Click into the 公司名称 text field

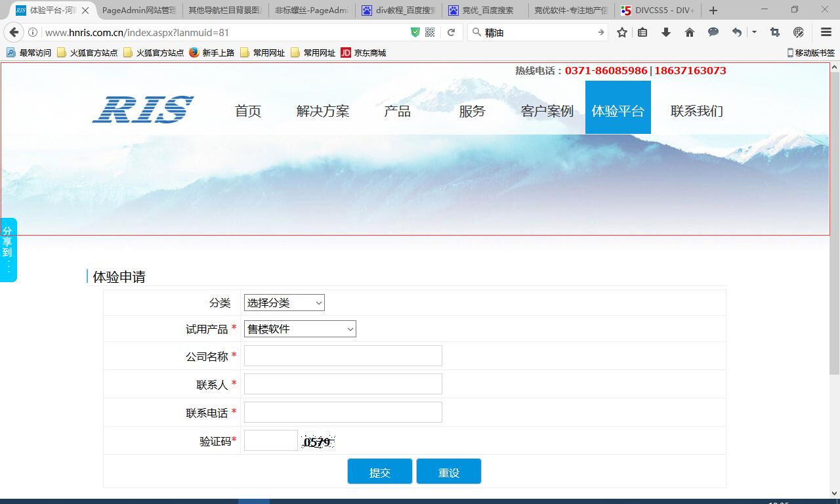(343, 356)
